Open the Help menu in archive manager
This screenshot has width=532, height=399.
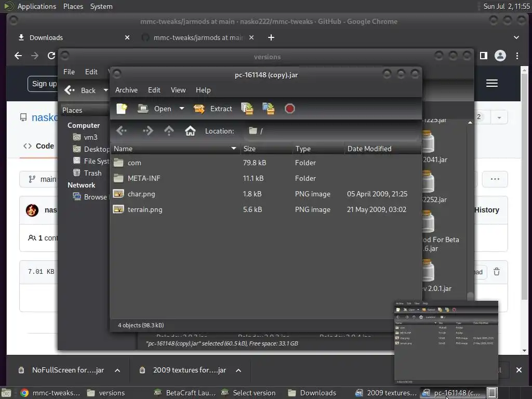tap(203, 90)
